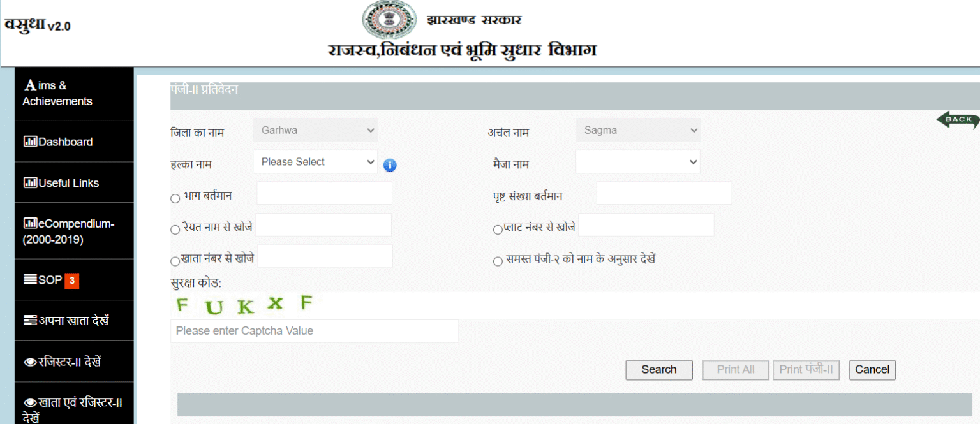Open the मौजा नाम dropdown
This screenshot has width=980, height=424.
point(637,162)
